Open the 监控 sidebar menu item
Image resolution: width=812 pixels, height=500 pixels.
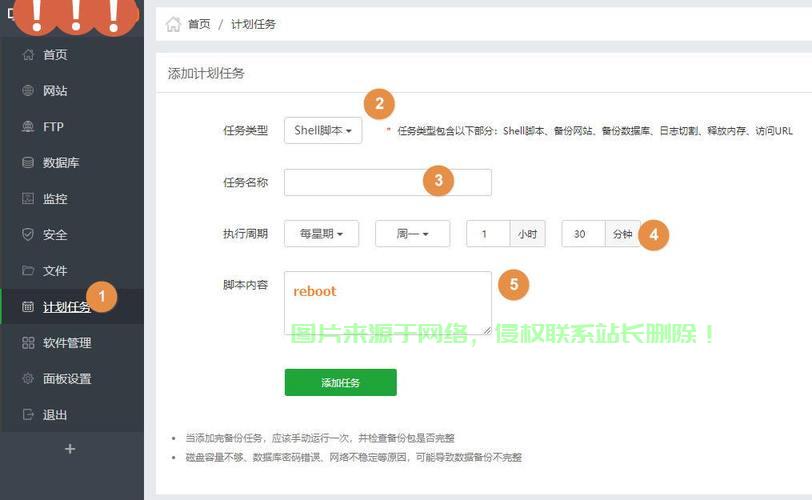coord(72,198)
